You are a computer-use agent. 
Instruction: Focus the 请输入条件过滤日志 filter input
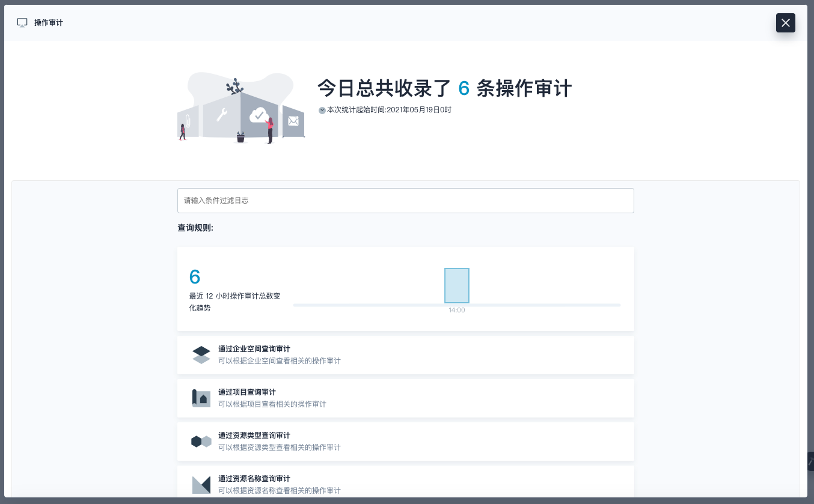(405, 201)
